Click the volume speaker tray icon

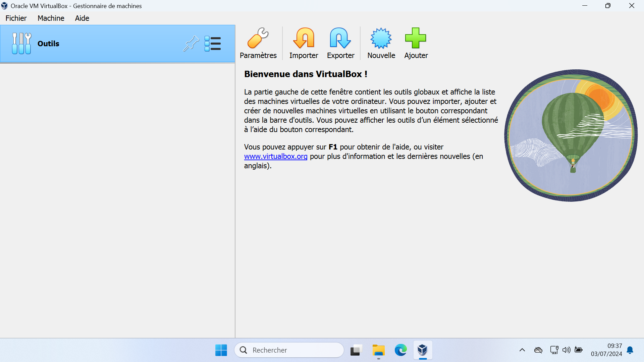(x=566, y=350)
